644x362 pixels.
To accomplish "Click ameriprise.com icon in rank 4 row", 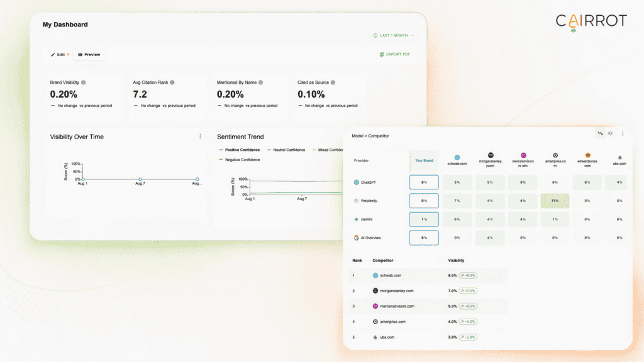I will [x=375, y=322].
